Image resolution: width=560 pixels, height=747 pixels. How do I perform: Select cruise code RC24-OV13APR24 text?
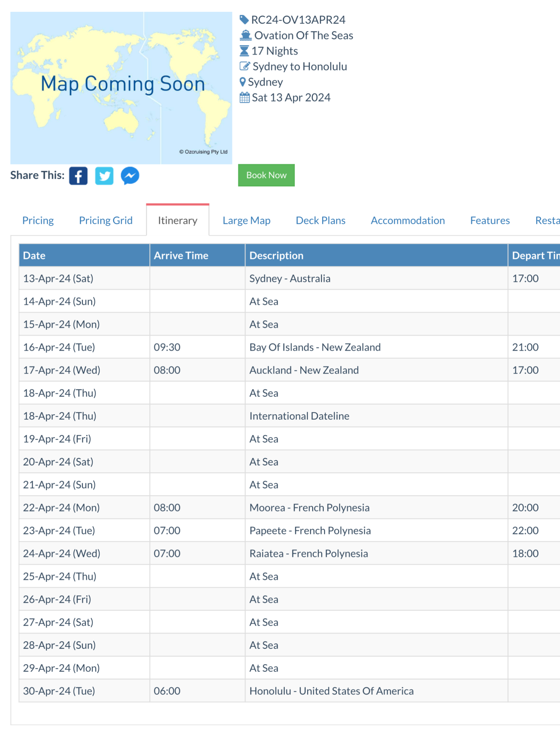(x=298, y=20)
